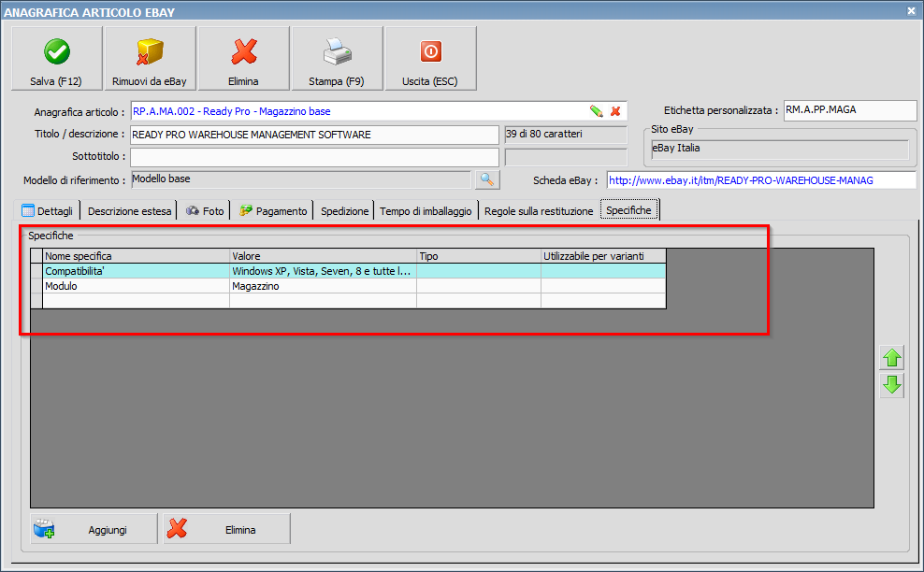Click Rimuovi da eBay box icon button
Viewport: 924px width, 572px height.
[x=150, y=58]
